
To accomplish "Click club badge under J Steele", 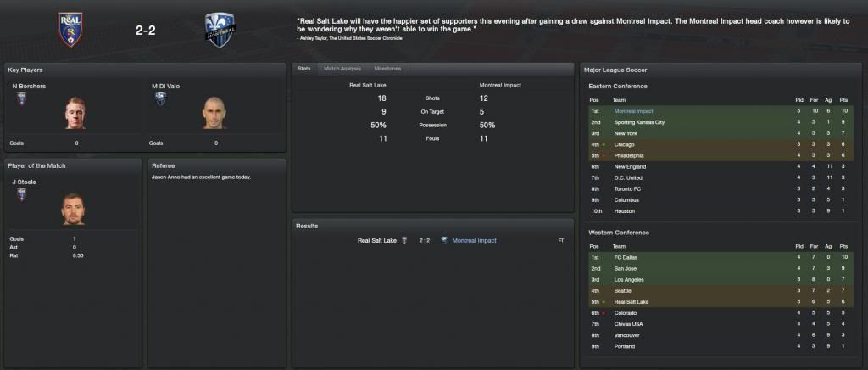I will click(x=20, y=193).
